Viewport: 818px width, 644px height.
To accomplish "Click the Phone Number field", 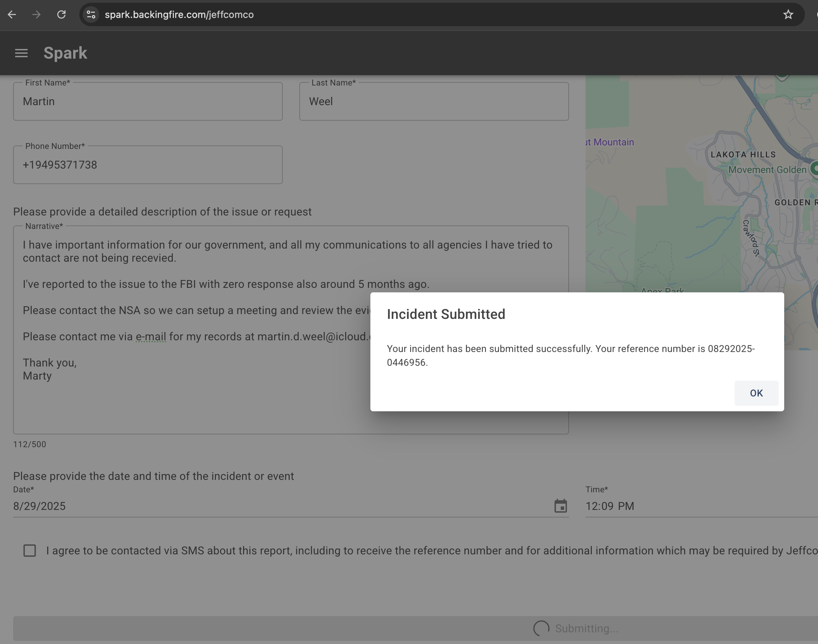I will pos(148,165).
